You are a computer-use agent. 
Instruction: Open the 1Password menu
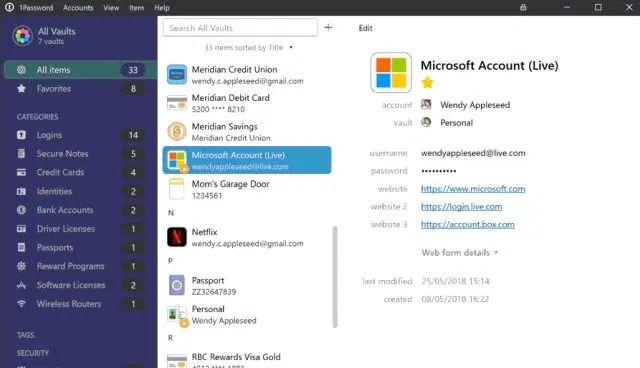(x=36, y=8)
